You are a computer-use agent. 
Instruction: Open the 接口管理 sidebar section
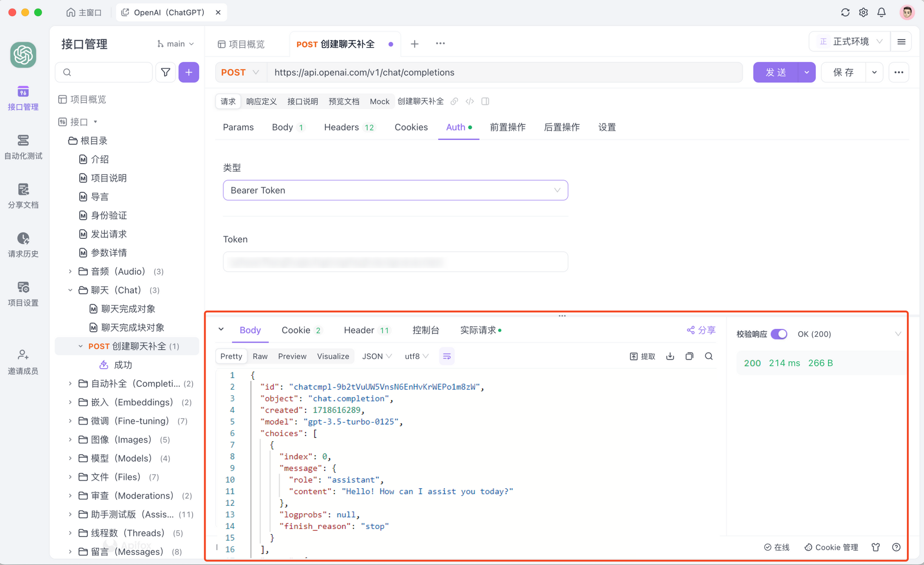(23, 98)
